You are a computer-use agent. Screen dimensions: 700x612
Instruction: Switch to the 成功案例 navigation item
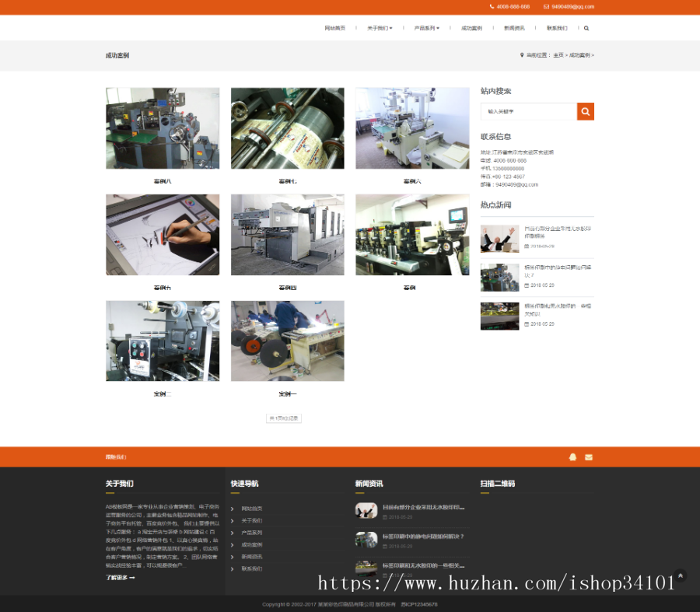471,26
